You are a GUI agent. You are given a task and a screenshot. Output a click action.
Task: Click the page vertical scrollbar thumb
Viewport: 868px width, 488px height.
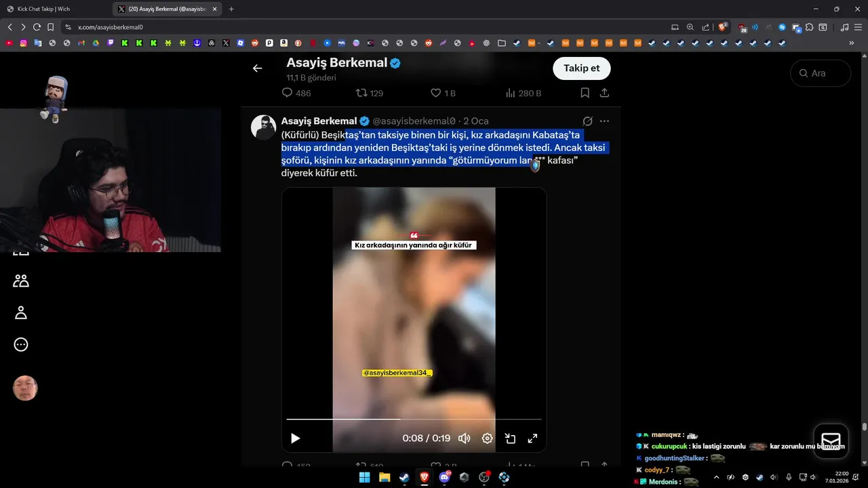[864, 427]
